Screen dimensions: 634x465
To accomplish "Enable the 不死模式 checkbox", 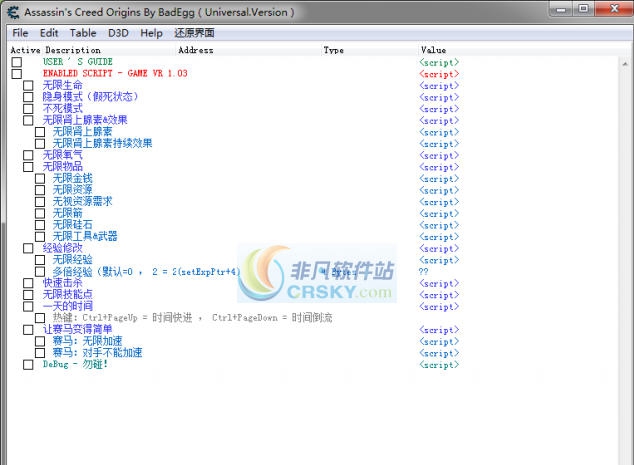I will tap(28, 109).
